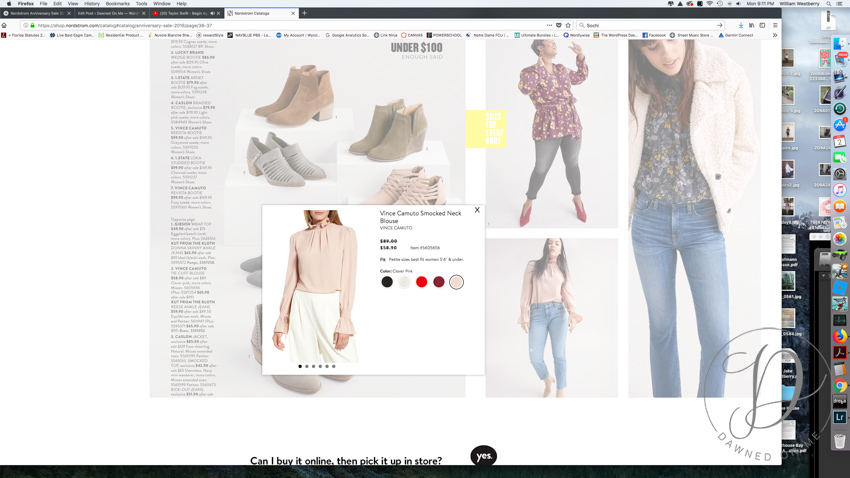The image size is (850, 478).
Task: Open the Facebook bookmark
Action: coord(654,35)
